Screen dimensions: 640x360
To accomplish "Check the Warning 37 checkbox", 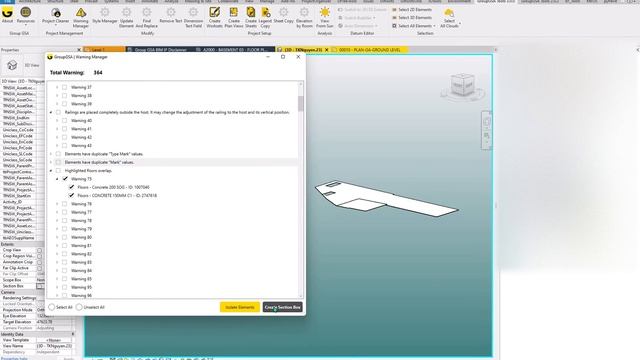I will [64, 87].
